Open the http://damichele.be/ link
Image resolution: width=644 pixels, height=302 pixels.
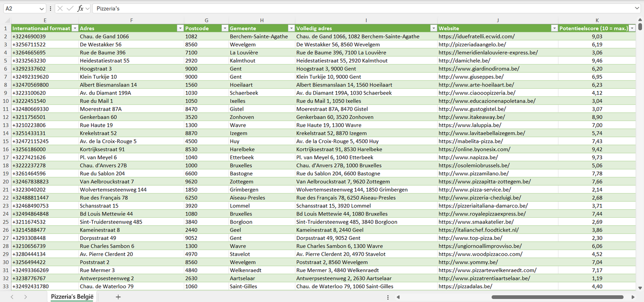pos(464,61)
